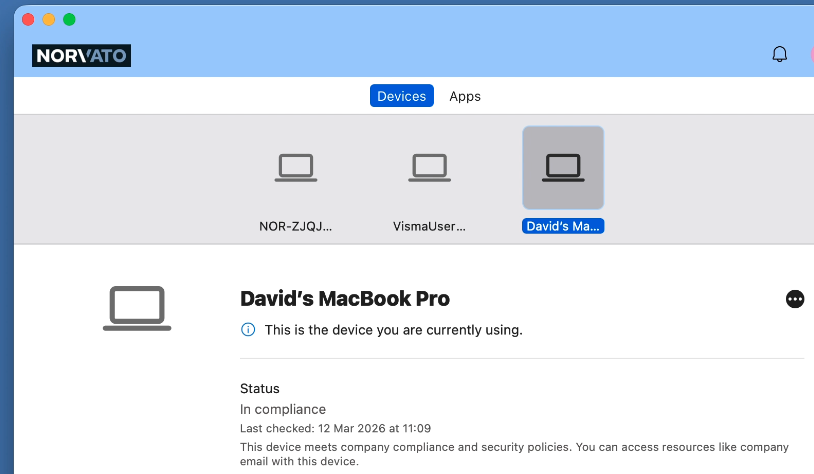Click the David's MacBook Pro heading
The image size is (814, 474).
(345, 299)
